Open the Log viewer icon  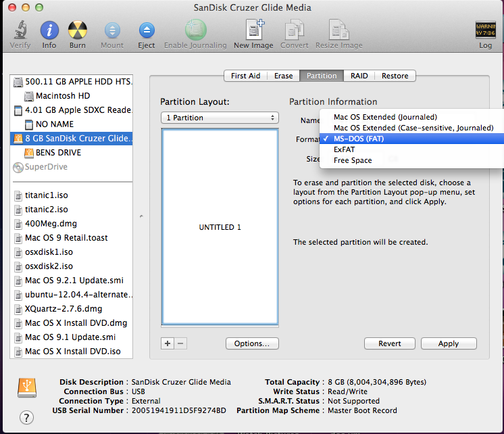485,30
